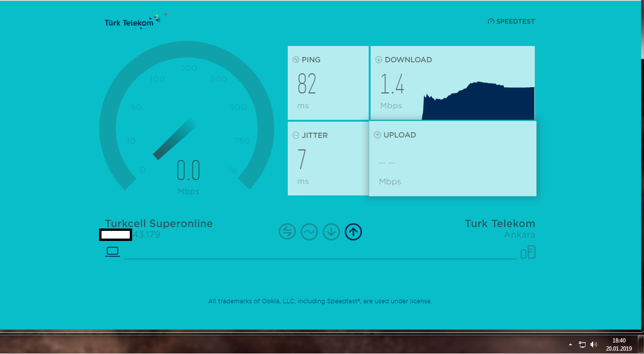Screen dimensions: 644x354
Task: Click the small PING icon in tile
Action: pyautogui.click(x=296, y=60)
